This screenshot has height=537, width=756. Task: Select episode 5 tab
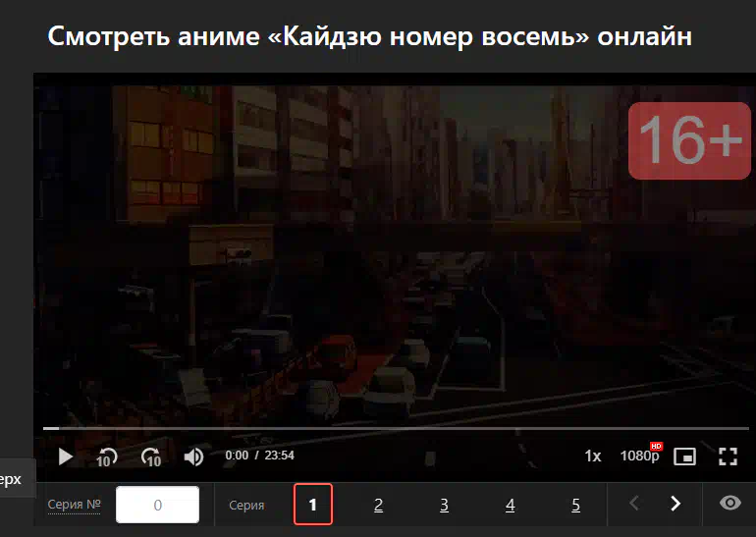pyautogui.click(x=575, y=505)
